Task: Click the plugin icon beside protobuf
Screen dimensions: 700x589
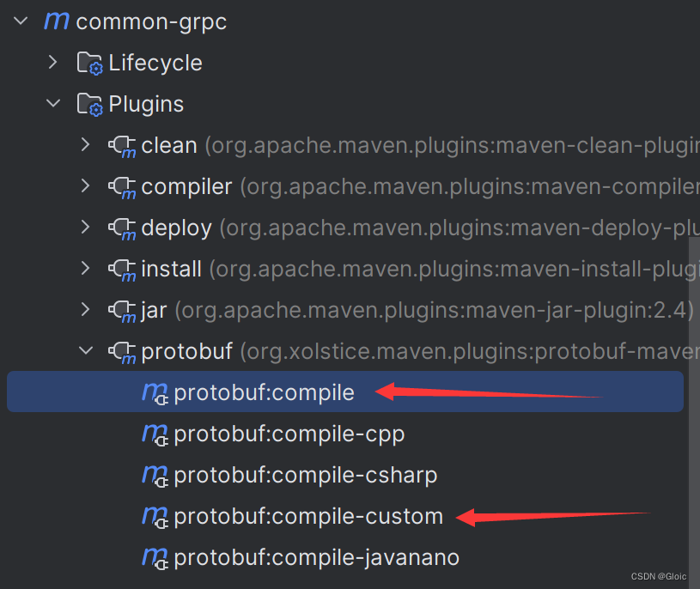Action: pyautogui.click(x=124, y=351)
